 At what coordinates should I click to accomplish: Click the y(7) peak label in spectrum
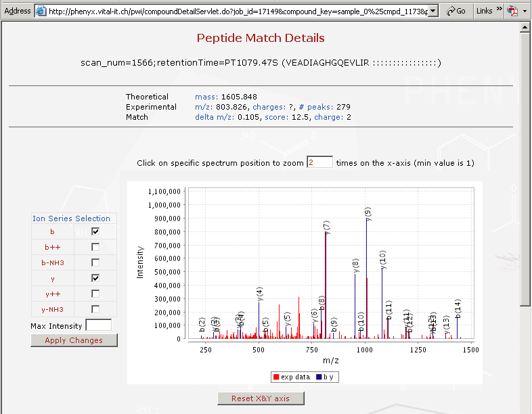click(x=326, y=227)
